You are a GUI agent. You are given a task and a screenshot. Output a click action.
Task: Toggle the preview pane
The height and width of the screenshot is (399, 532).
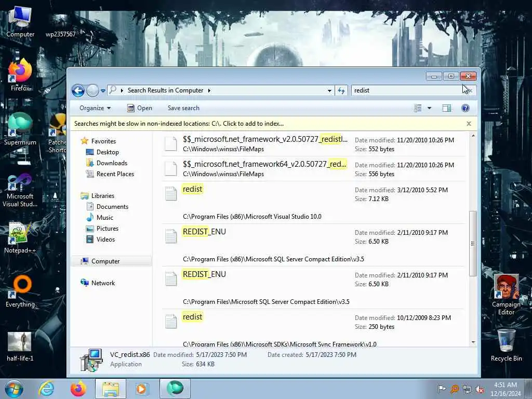(x=447, y=108)
